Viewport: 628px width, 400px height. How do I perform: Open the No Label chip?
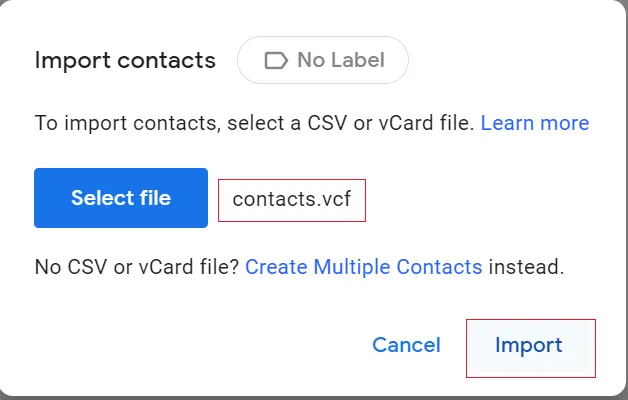point(322,60)
